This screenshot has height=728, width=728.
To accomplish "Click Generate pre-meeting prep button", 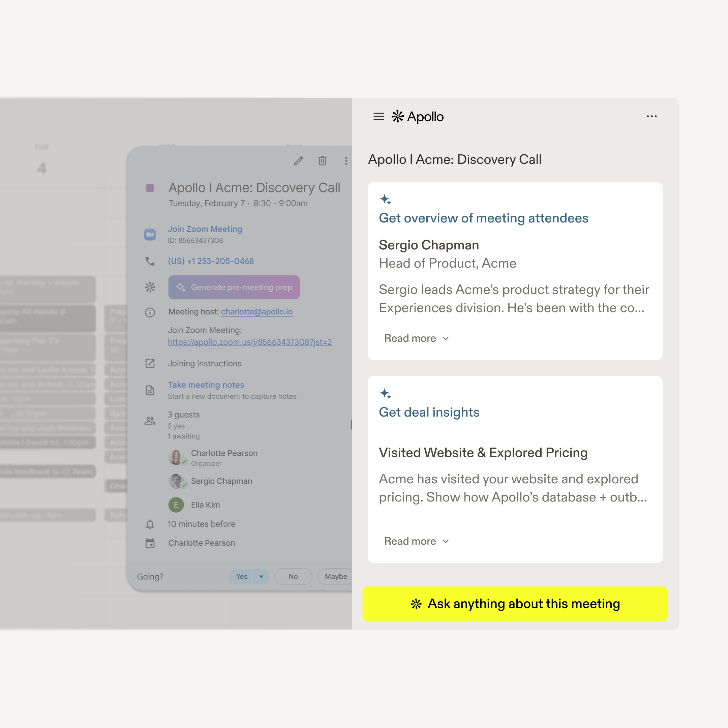I will tap(234, 287).
